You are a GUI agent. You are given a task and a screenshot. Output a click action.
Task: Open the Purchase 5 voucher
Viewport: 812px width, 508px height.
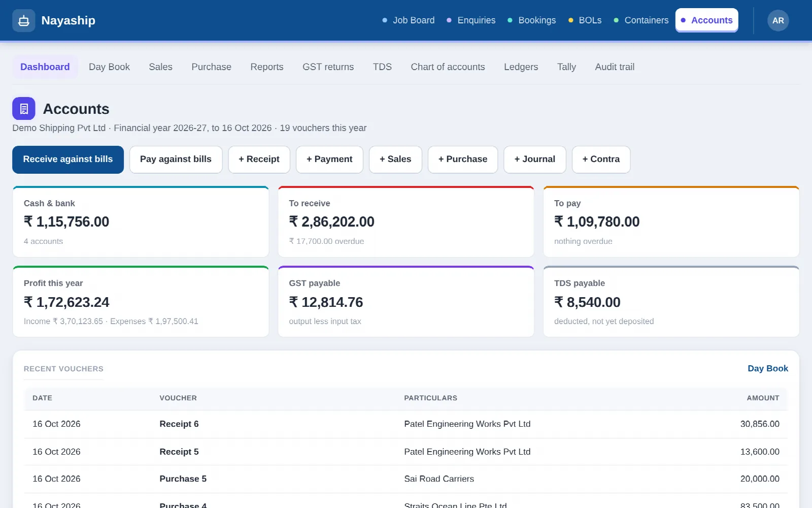point(183,479)
